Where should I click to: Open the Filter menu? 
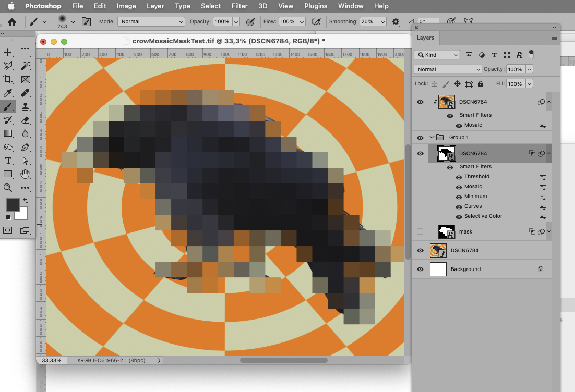(x=239, y=6)
